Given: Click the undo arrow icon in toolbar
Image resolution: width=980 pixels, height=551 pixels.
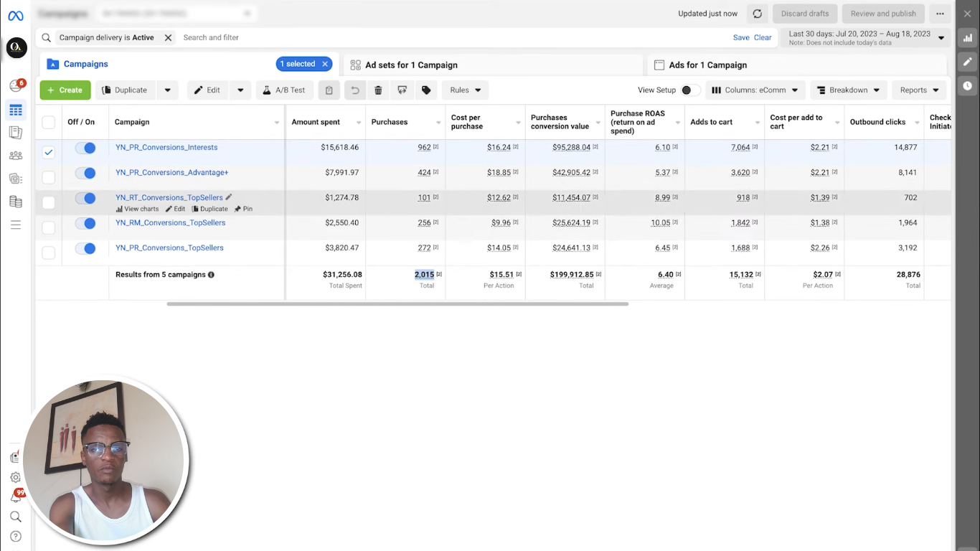Looking at the screenshot, I should 354,90.
